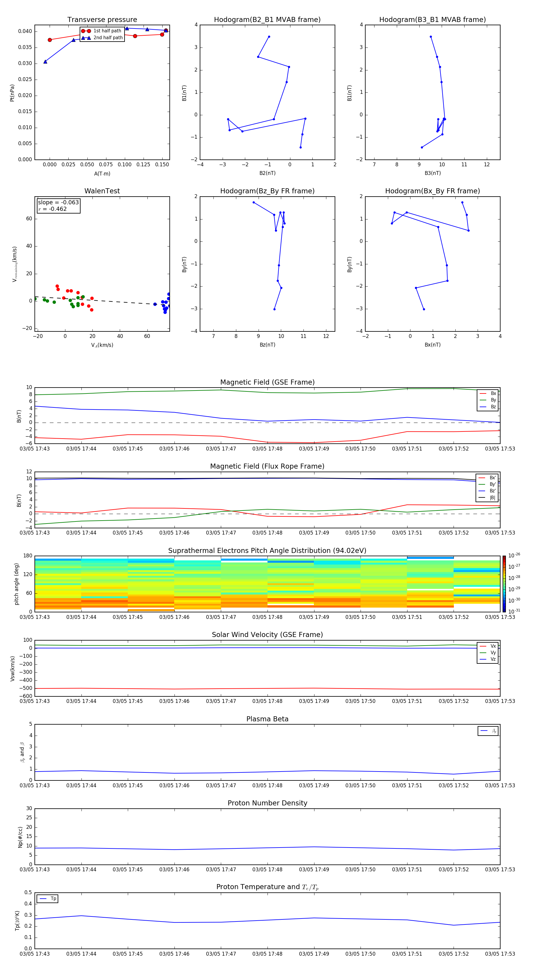Select the Bx legend entry in GSE magnetic field
The image size is (535, 980).
click(x=488, y=393)
